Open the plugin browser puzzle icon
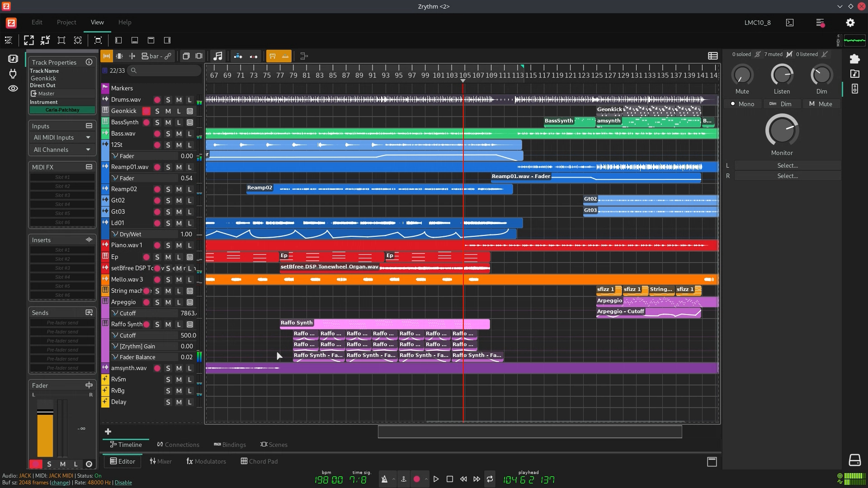 [854, 59]
